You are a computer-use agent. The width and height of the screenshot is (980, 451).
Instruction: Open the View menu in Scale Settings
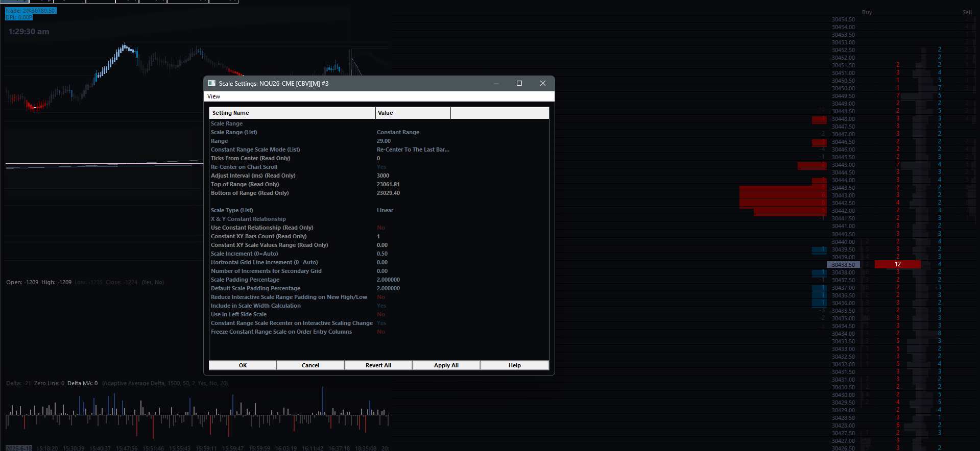coord(213,96)
